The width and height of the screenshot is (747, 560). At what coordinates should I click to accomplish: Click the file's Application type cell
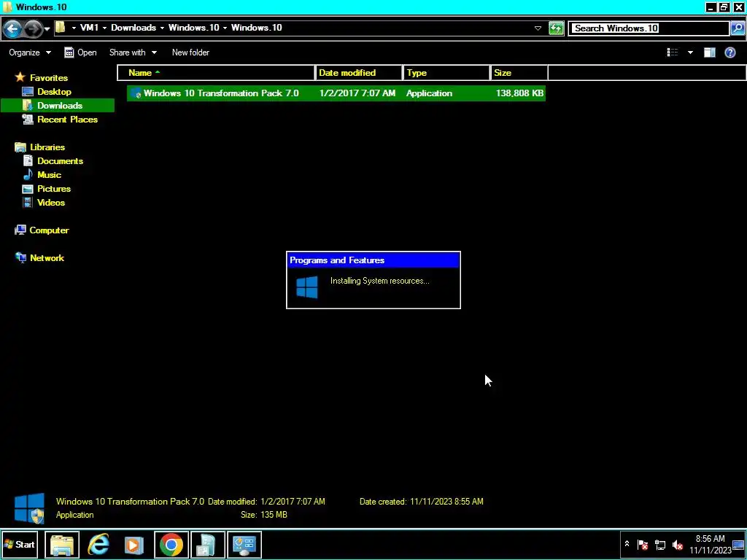pyautogui.click(x=429, y=93)
